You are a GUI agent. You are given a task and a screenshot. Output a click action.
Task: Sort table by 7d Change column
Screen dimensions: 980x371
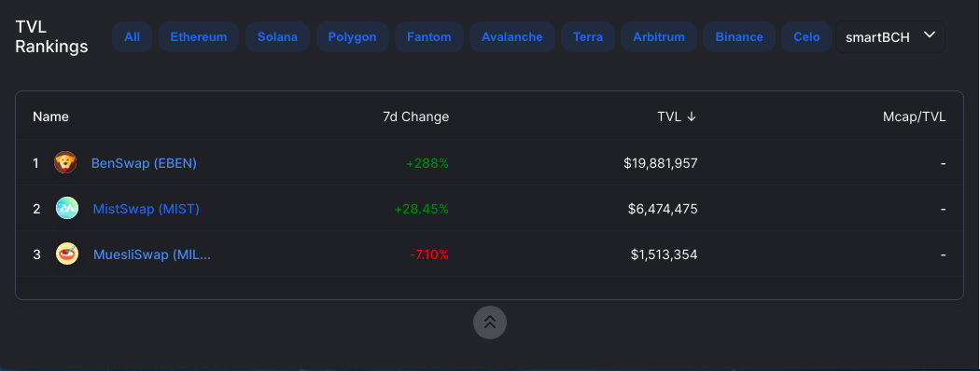tap(415, 117)
